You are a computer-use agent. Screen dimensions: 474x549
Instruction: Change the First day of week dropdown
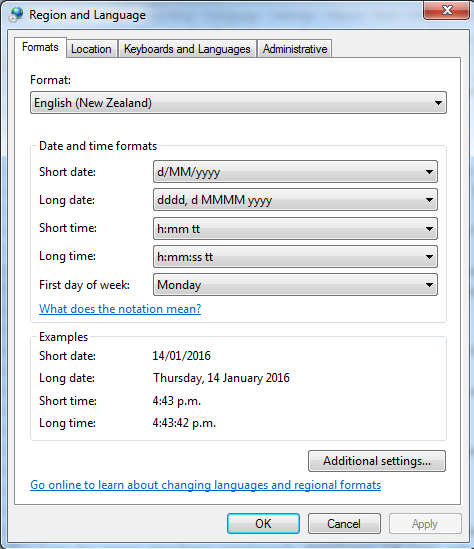point(295,285)
